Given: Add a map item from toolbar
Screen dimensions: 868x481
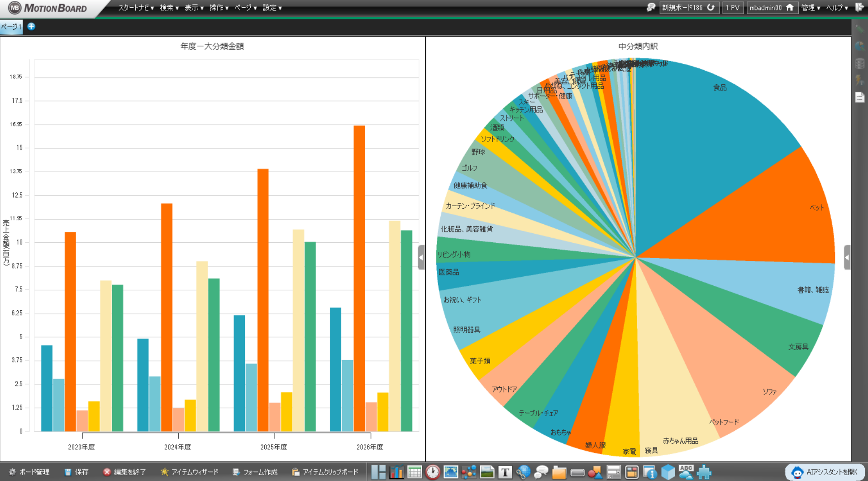Looking at the screenshot, I should [x=451, y=472].
